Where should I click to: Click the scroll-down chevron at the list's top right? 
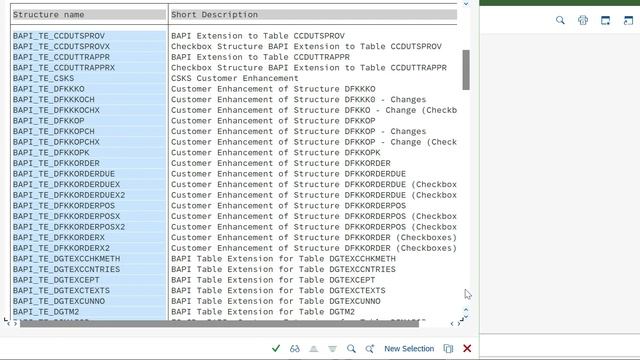(466, 4)
